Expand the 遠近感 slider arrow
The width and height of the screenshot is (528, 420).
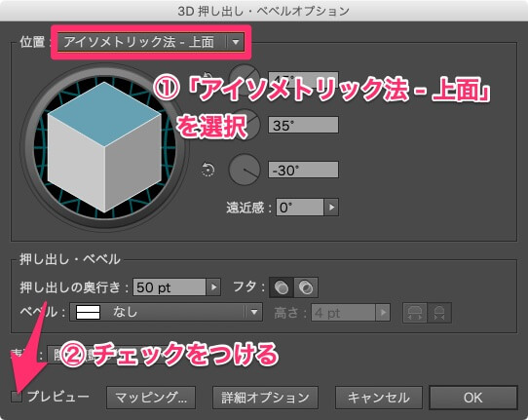[331, 208]
